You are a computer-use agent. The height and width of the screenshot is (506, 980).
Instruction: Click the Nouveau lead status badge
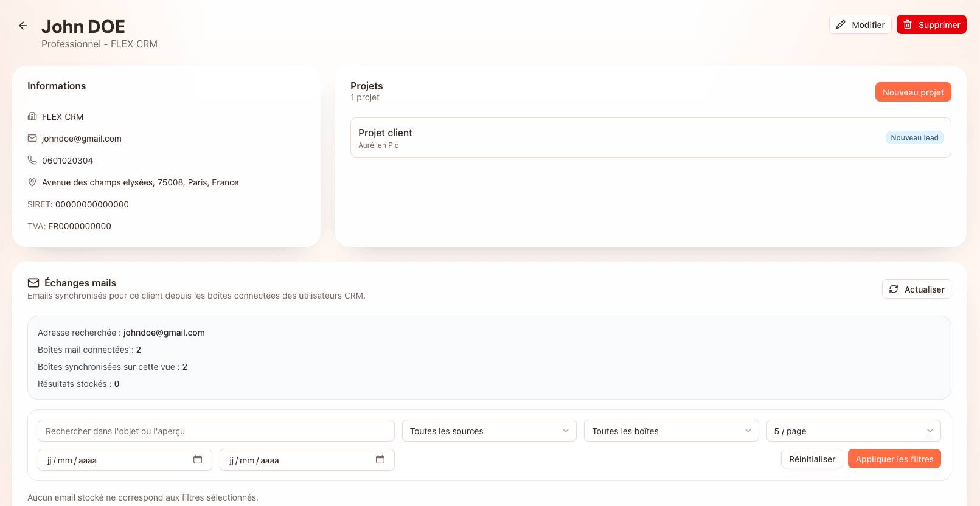(x=914, y=137)
